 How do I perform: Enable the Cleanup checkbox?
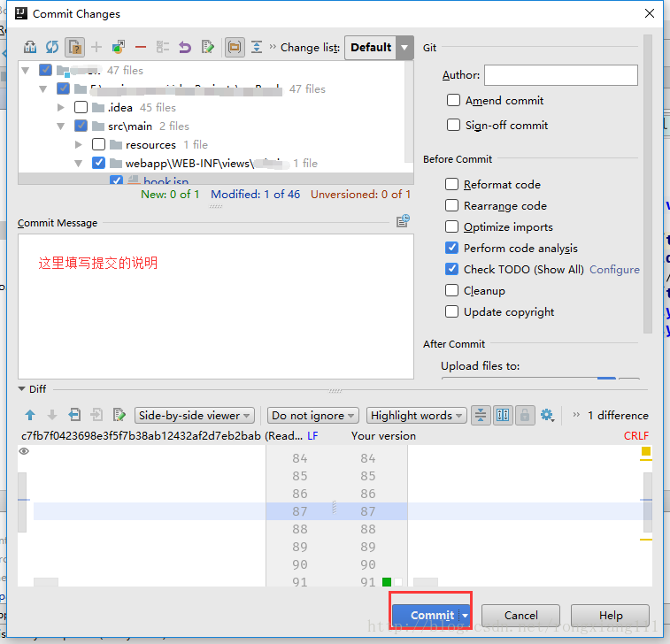[x=451, y=290]
